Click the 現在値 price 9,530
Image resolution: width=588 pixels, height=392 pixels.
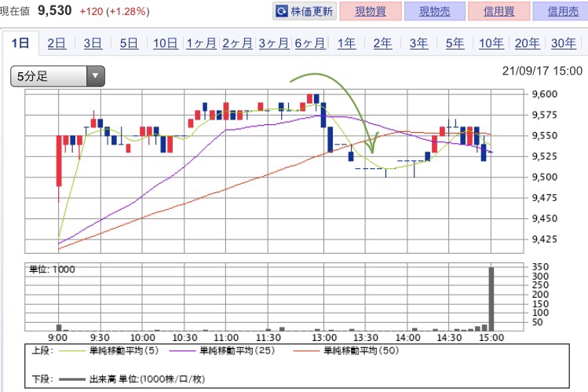pyautogui.click(x=54, y=10)
